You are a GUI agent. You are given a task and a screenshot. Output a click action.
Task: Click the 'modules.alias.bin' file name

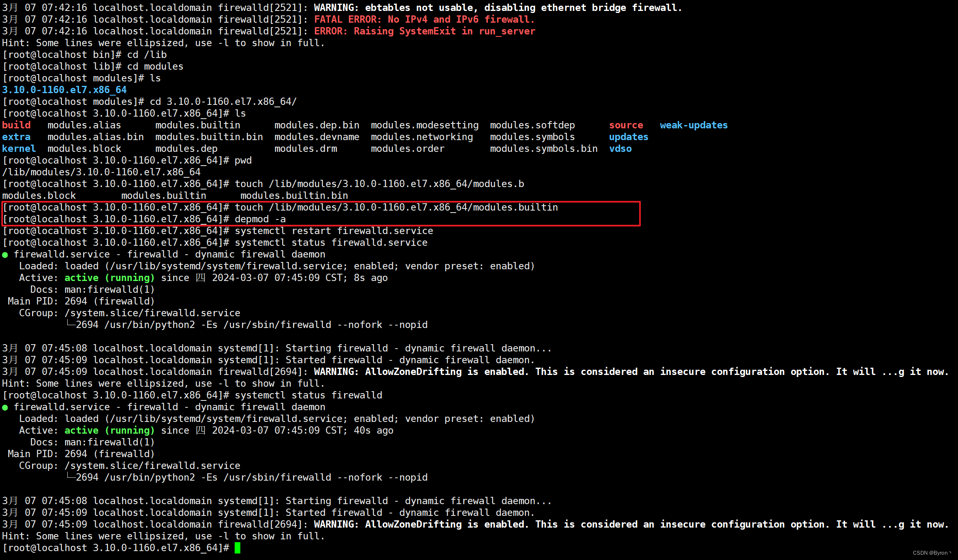pos(96,137)
